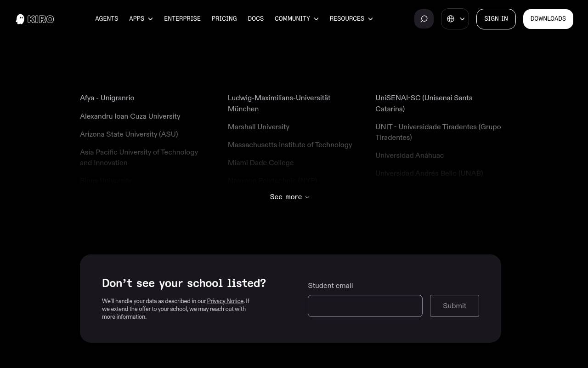588x368 pixels.
Task: Open the Docs page
Action: pos(255,19)
